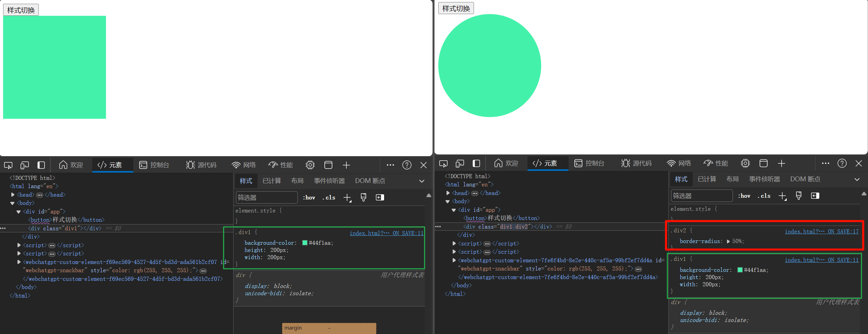
Task: Open the 性能 tab in left DevTools
Action: (281, 165)
